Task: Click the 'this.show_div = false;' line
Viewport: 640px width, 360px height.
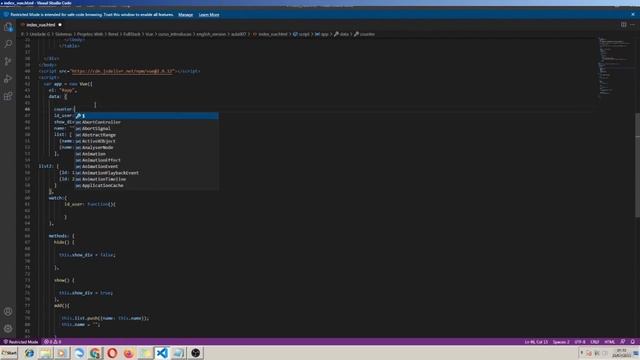Action: click(x=87, y=255)
